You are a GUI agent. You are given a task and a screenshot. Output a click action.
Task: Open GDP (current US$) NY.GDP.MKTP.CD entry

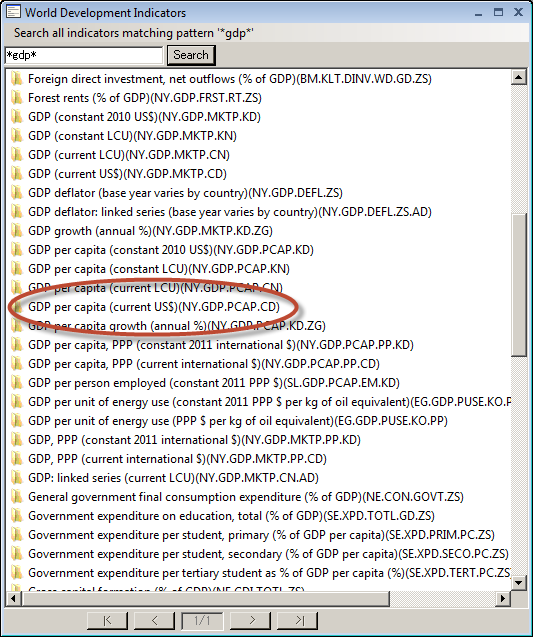coord(127,174)
